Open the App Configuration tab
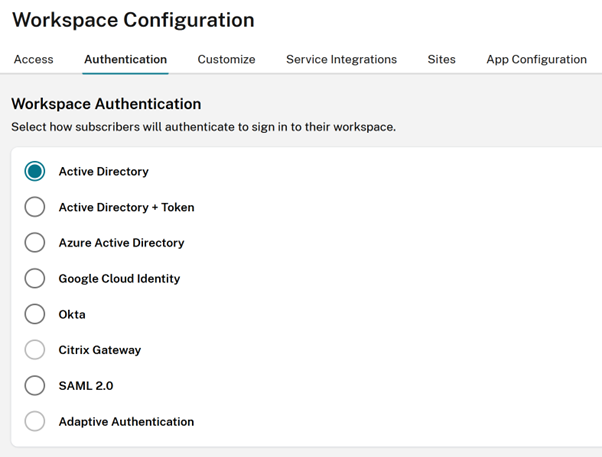This screenshot has height=457, width=602. click(x=536, y=60)
